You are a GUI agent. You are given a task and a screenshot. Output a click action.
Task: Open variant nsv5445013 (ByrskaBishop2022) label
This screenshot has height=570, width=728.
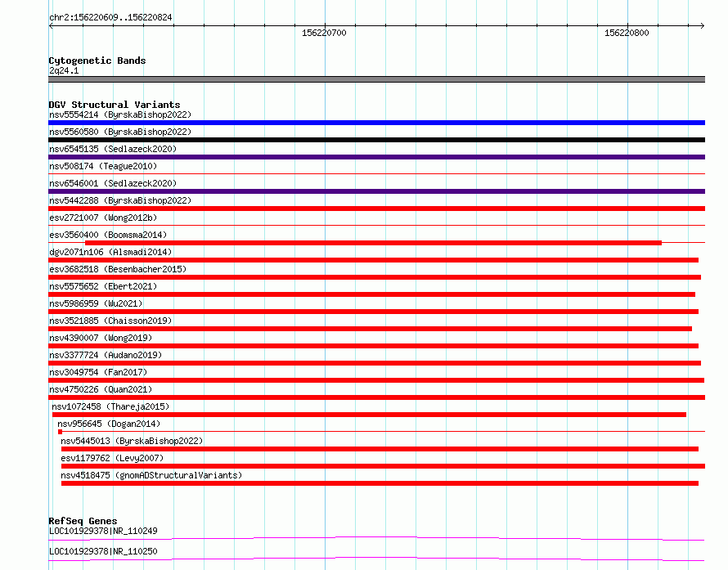(x=132, y=441)
